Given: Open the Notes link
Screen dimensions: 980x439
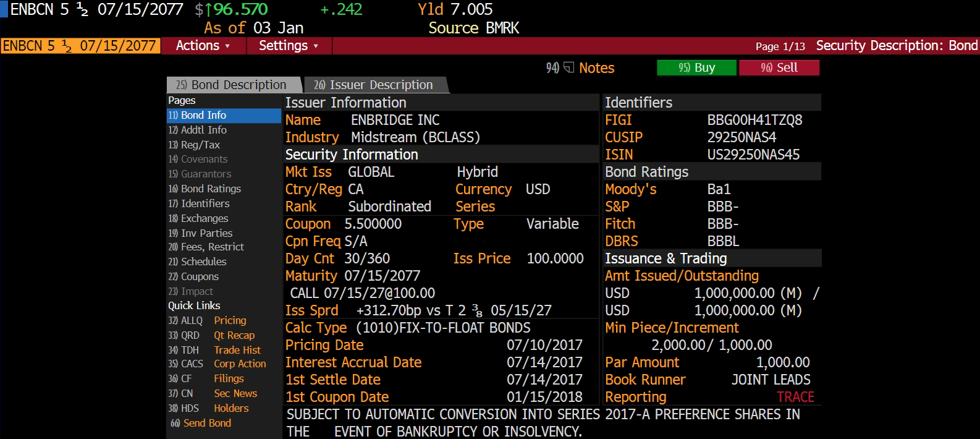Looking at the screenshot, I should pos(597,68).
